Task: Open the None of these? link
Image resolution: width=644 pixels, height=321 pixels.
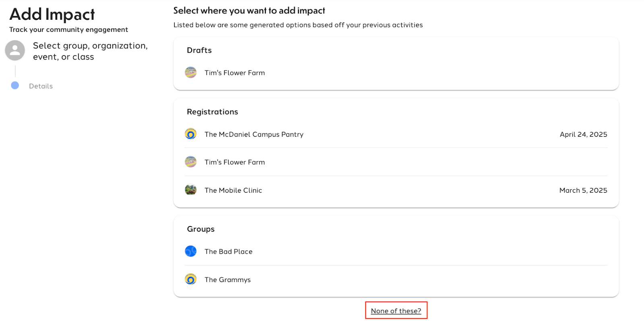Action: (x=396, y=311)
